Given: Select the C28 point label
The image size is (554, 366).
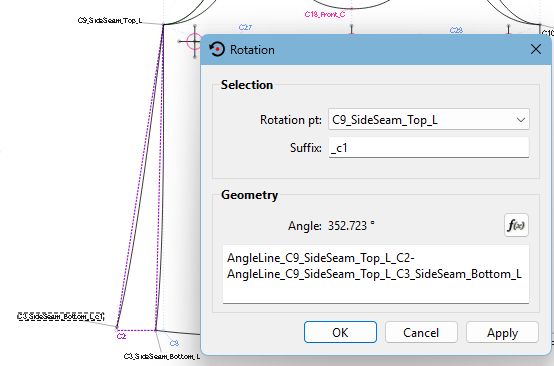Looking at the screenshot, I should [456, 30].
